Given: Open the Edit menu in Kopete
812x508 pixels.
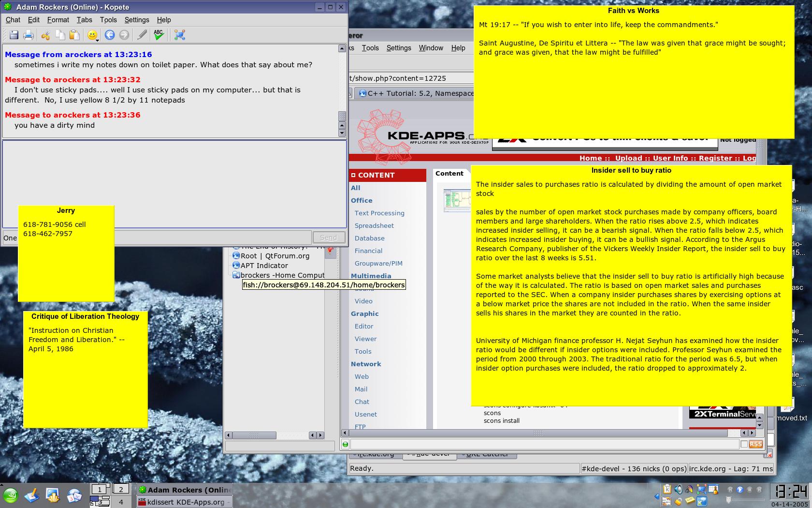Looking at the screenshot, I should click(x=34, y=20).
